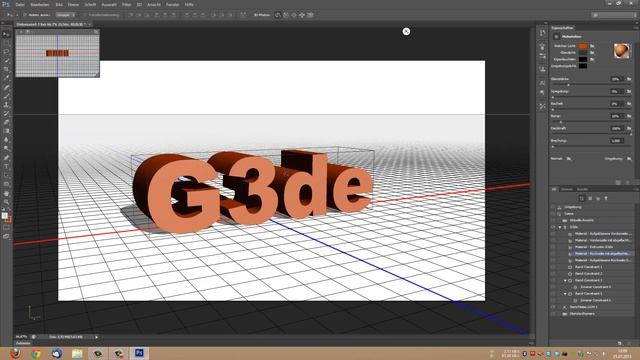Viewport: 640px width, 360px height.
Task: Select the Crop tool
Action: [x=6, y=69]
